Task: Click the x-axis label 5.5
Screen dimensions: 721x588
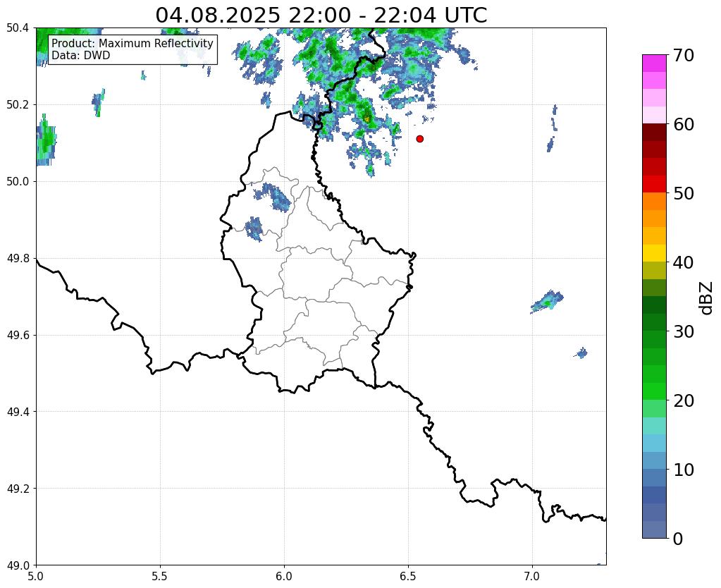Action: coord(160,577)
